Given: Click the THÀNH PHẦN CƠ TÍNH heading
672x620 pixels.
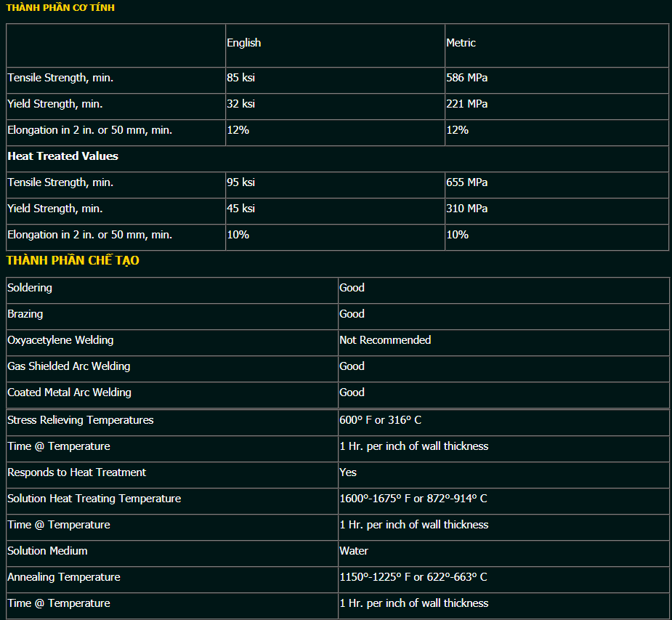Looking at the screenshot, I should 60,8.
